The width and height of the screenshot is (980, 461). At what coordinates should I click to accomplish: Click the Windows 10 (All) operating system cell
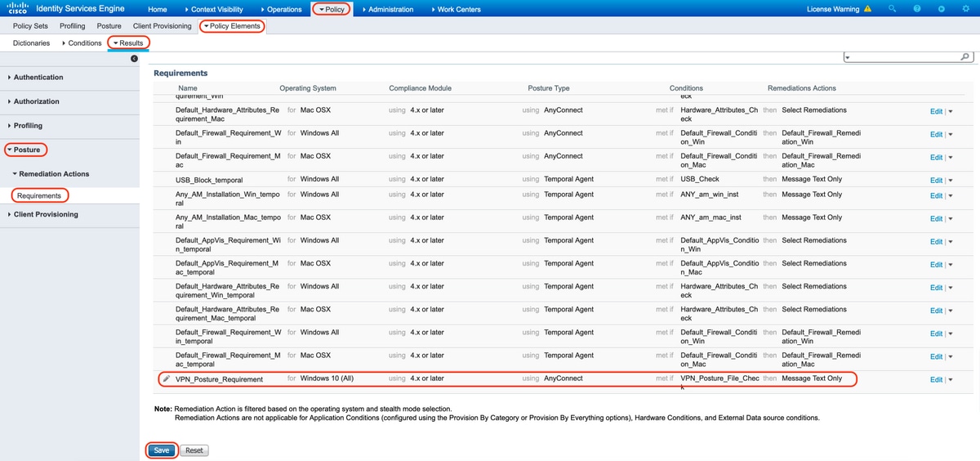pyautogui.click(x=327, y=378)
